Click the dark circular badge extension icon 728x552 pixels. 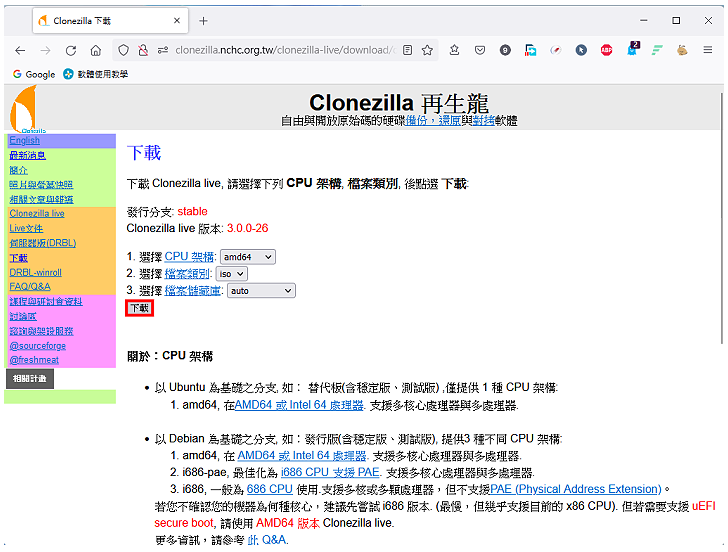click(505, 50)
